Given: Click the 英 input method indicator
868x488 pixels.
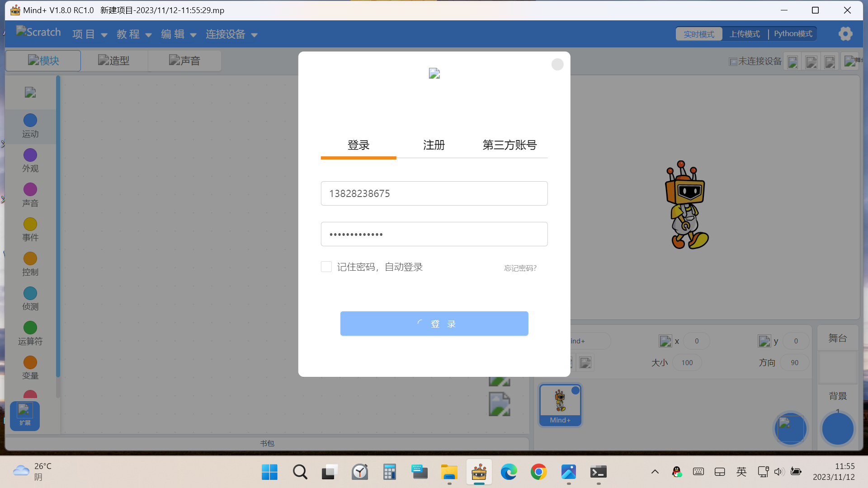Looking at the screenshot, I should [x=741, y=472].
